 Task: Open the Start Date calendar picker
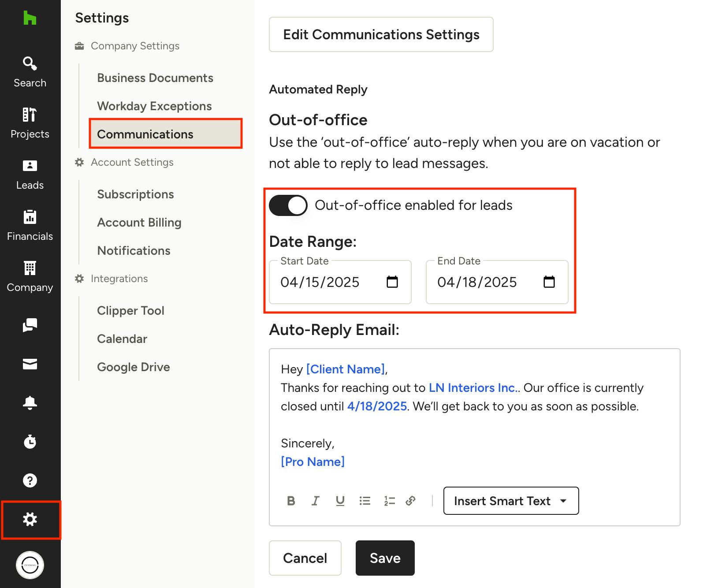(x=392, y=282)
